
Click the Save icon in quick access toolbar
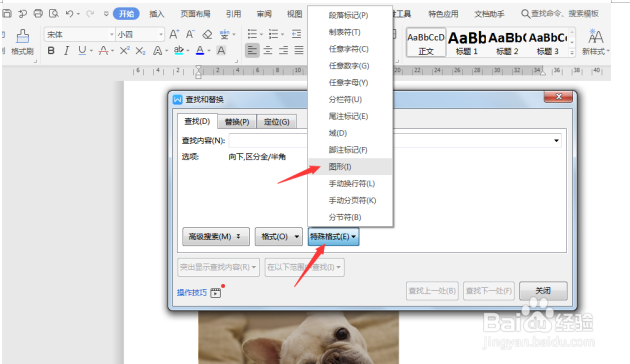(7, 14)
